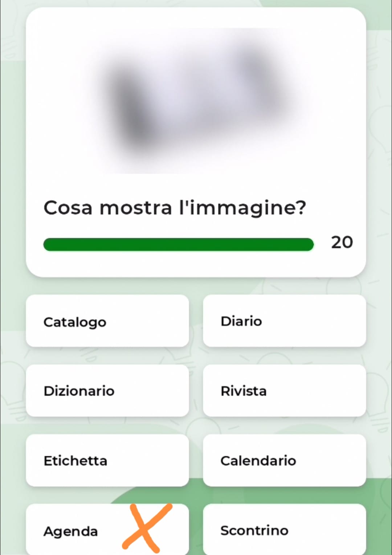Select the Scontrino answer option
Viewport: 392px width, 555px height.
click(x=284, y=530)
